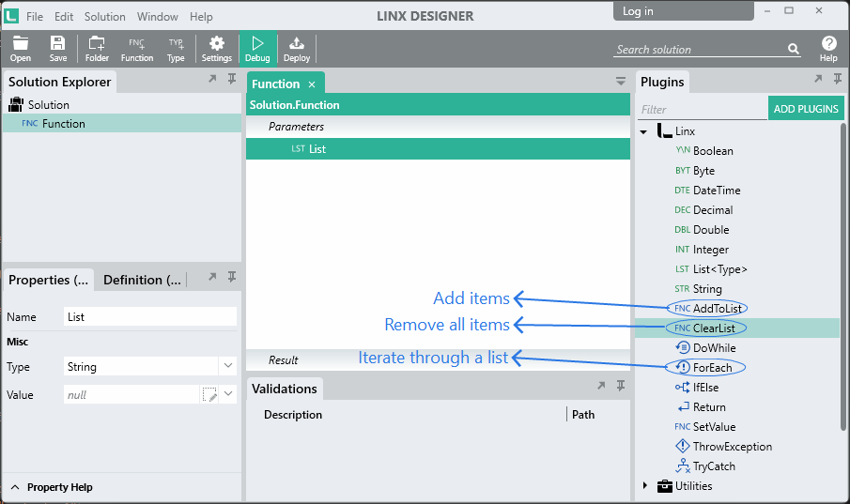Select the AddToList plugin item
This screenshot has width=850, height=504.
click(708, 309)
